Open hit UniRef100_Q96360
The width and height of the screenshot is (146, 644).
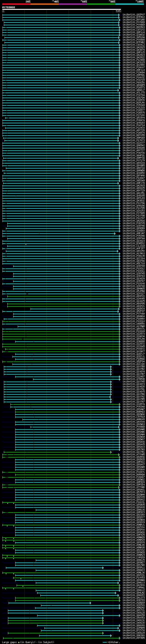coord(133,635)
